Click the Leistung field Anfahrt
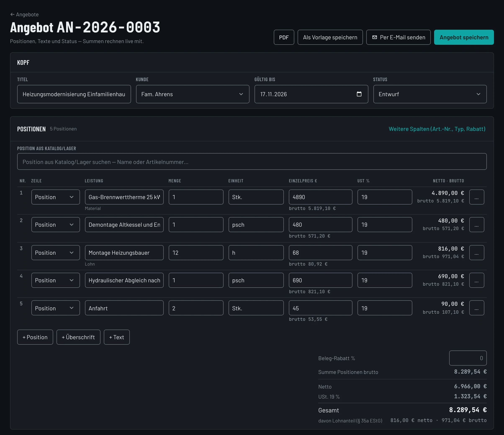Image resolution: width=504 pixels, height=435 pixels. [x=124, y=308]
